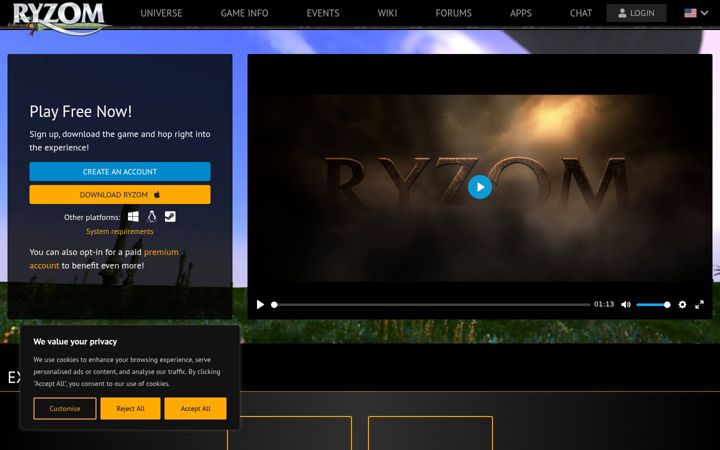Click Reject All cookies button
The height and width of the screenshot is (450, 720).
(130, 408)
